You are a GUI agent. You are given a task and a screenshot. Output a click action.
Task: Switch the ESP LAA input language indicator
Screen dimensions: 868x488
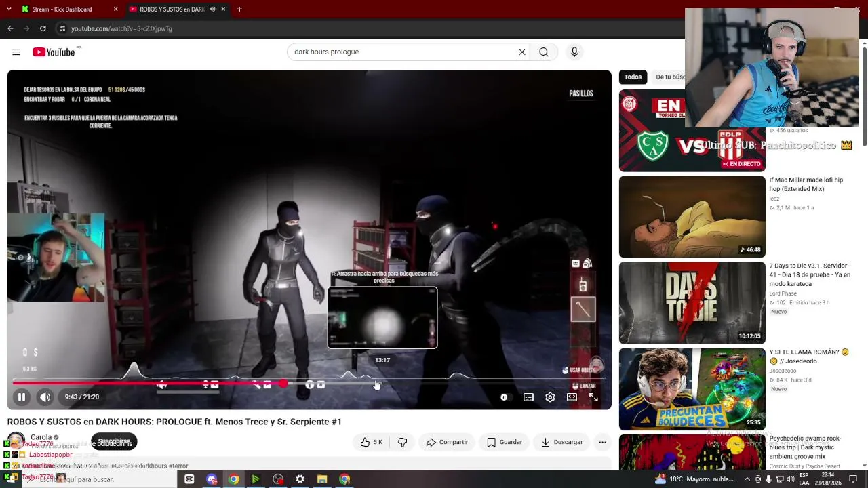point(804,479)
